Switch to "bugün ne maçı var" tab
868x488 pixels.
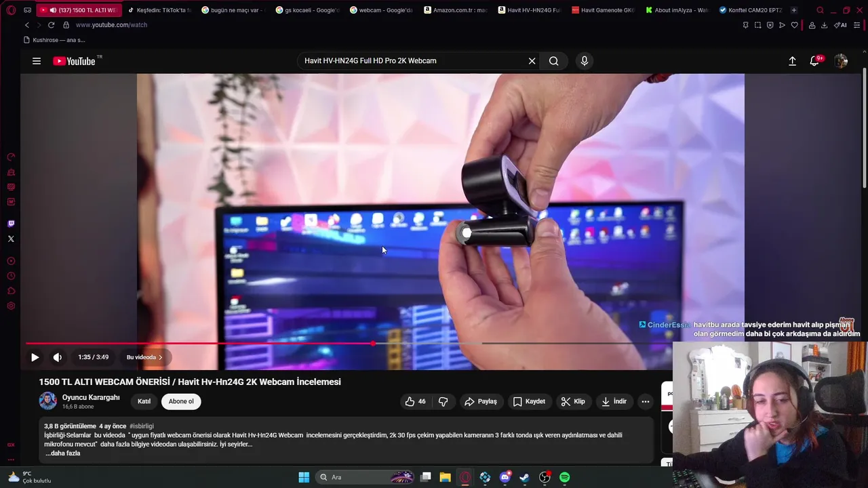[x=233, y=10]
